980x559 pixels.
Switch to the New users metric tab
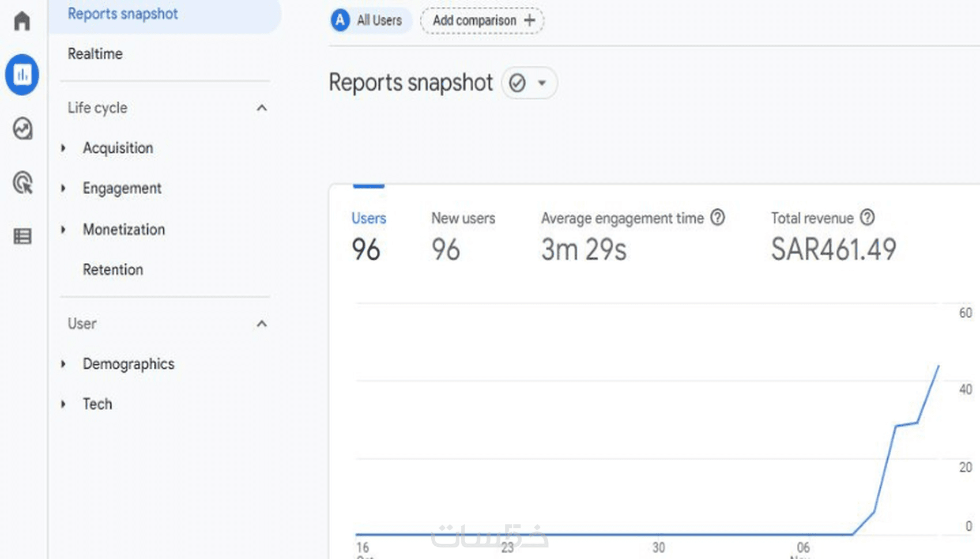(463, 219)
